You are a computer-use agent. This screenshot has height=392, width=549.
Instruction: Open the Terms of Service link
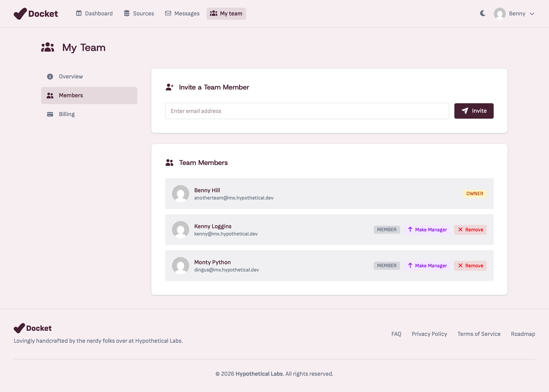pyautogui.click(x=479, y=334)
